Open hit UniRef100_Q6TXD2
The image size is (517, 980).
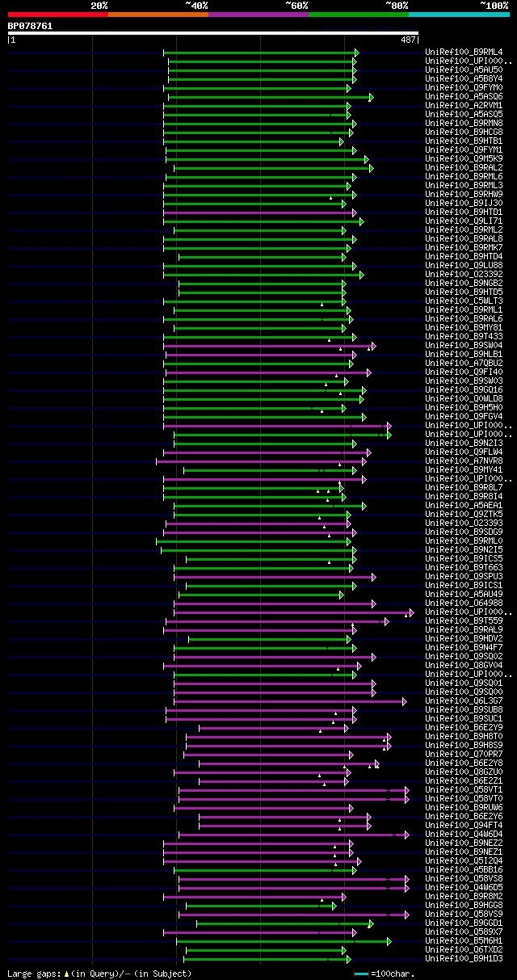pos(464,950)
